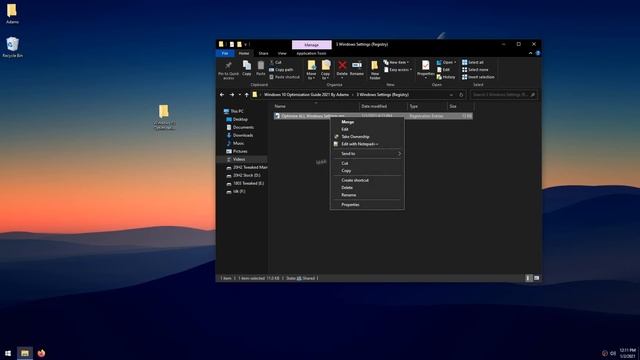This screenshot has height=360, width=640.
Task: Open the Application Tools tab
Action: click(x=311, y=53)
